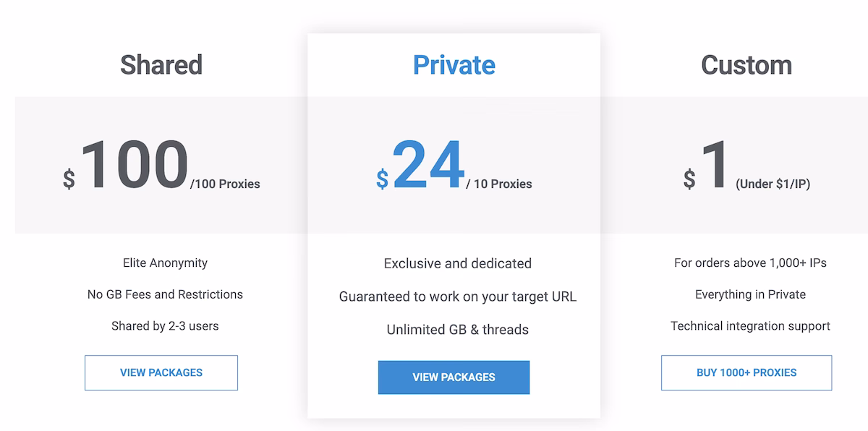Screen dimensions: 868x431
Task: Select the Shared plan heading
Action: click(x=161, y=65)
